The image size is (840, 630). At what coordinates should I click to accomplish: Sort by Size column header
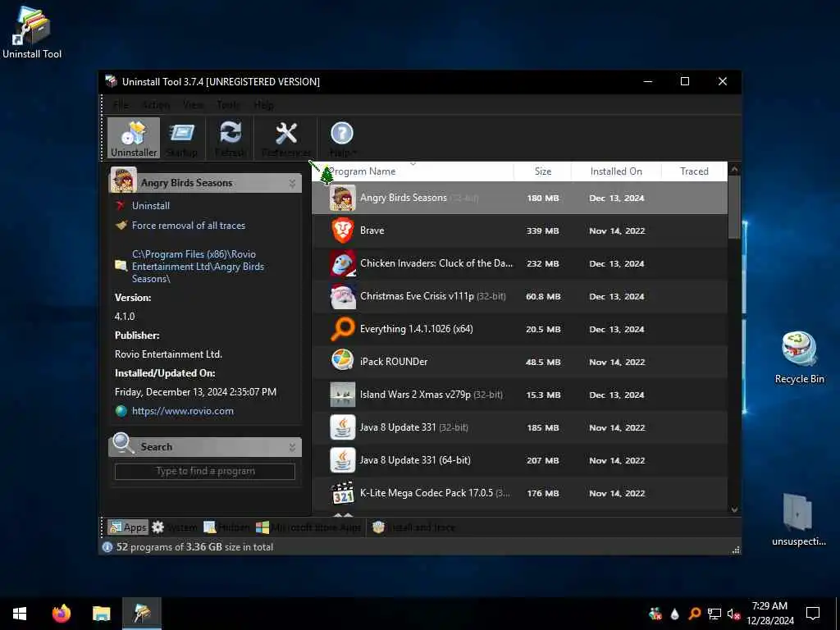click(x=543, y=171)
